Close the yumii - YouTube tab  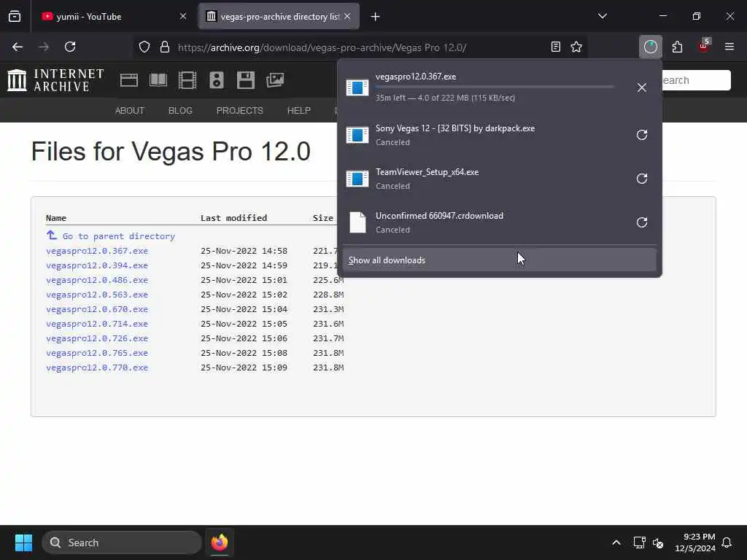pos(183,16)
